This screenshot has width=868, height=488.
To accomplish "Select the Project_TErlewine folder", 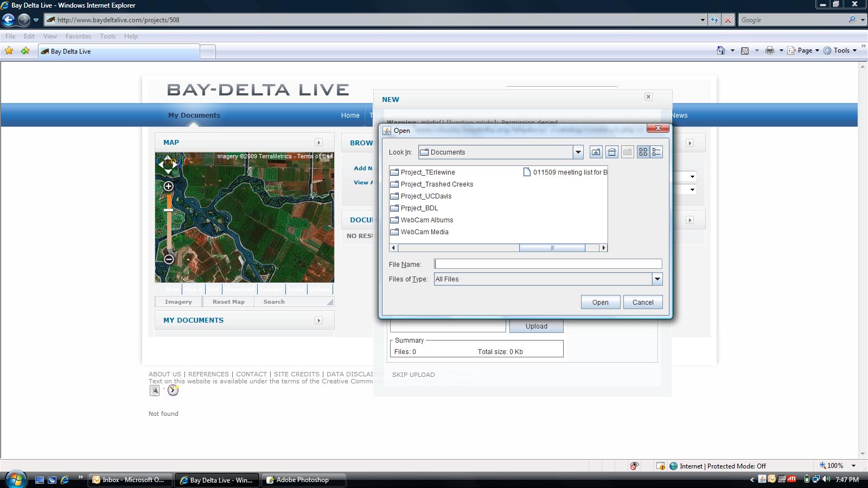I will coord(423,172).
